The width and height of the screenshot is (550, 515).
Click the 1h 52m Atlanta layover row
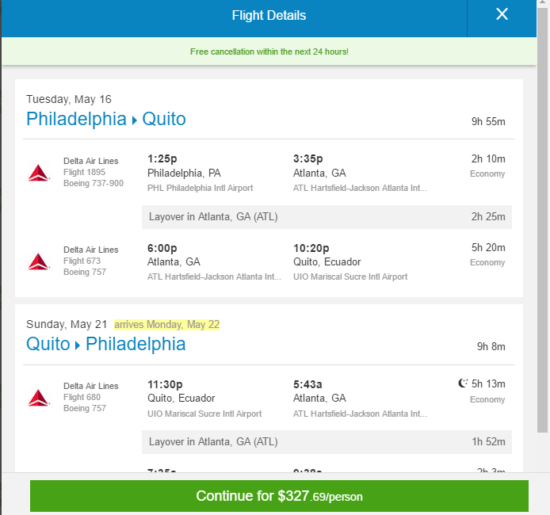[327, 442]
